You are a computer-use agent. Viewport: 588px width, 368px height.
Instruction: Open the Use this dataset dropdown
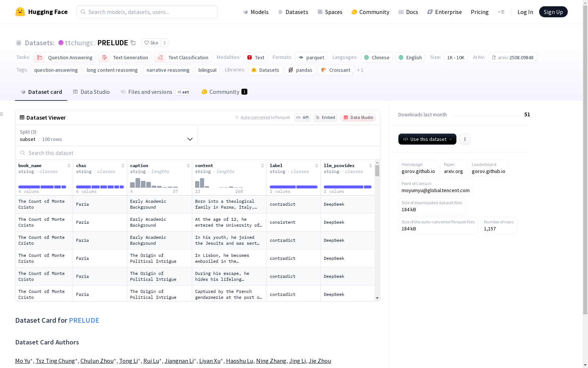click(427, 139)
